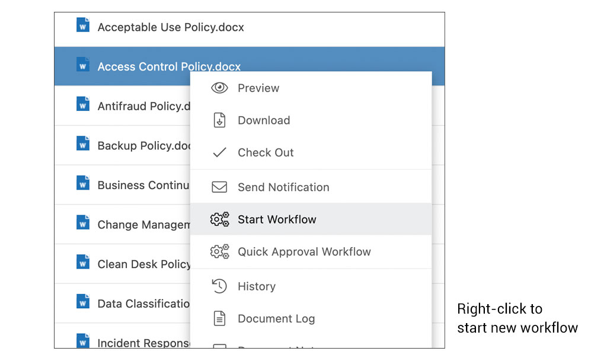Select the Incident Response file name
The width and height of the screenshot is (607, 364).
point(143,343)
